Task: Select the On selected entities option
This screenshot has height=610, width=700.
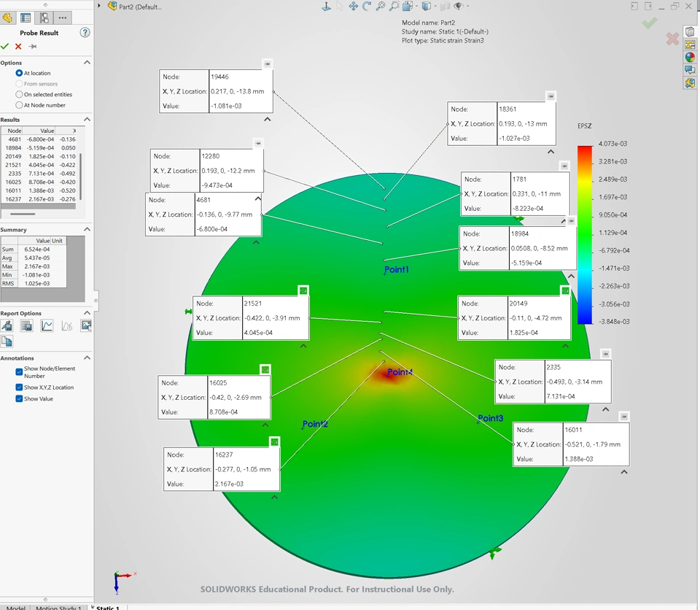Action: 19,94
